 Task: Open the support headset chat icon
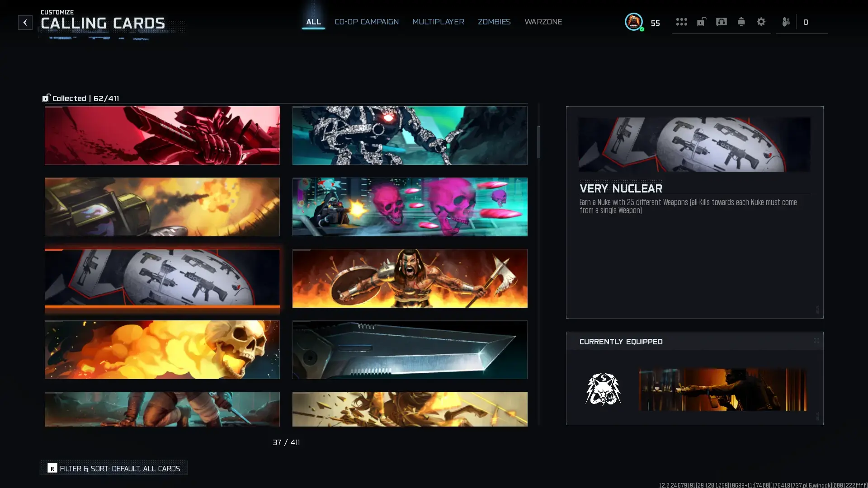click(x=721, y=22)
